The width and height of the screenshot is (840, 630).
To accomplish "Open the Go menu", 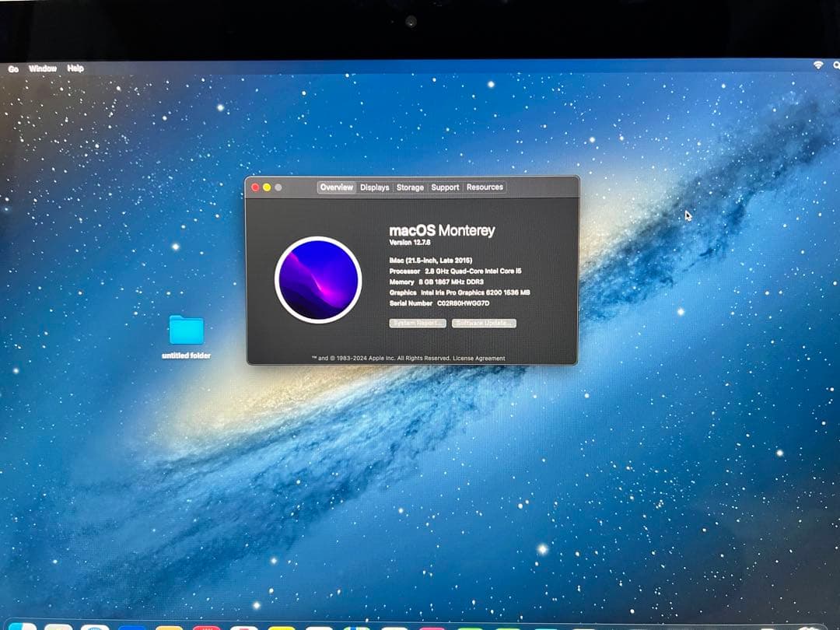I will click(x=13, y=68).
